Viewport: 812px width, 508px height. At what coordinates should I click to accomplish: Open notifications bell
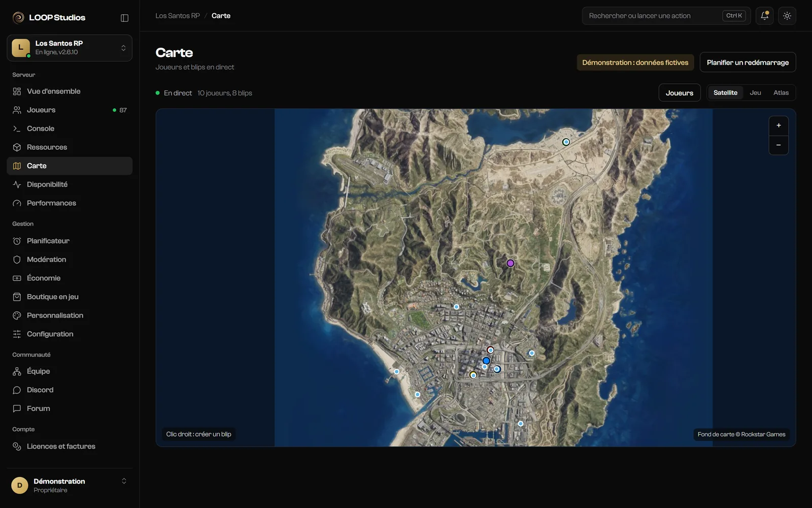coord(764,16)
